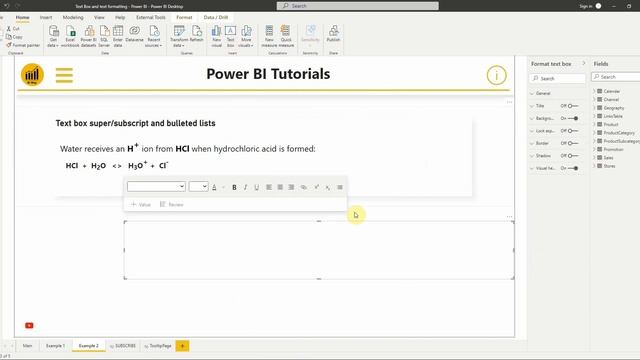Switch to the Main page tab

click(x=27, y=346)
